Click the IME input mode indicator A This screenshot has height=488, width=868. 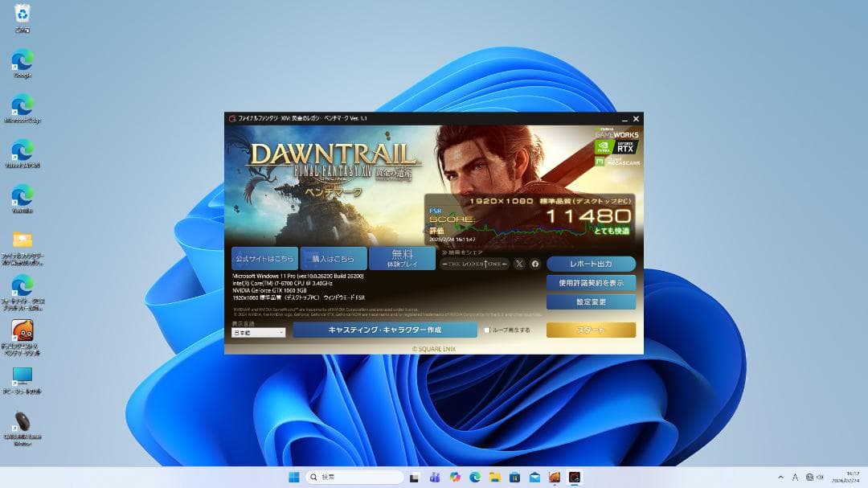click(x=795, y=477)
